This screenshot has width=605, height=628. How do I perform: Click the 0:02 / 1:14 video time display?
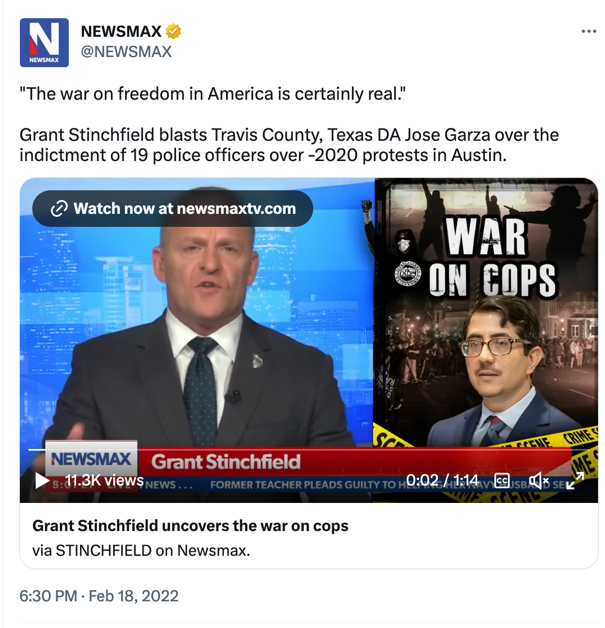pos(442,480)
